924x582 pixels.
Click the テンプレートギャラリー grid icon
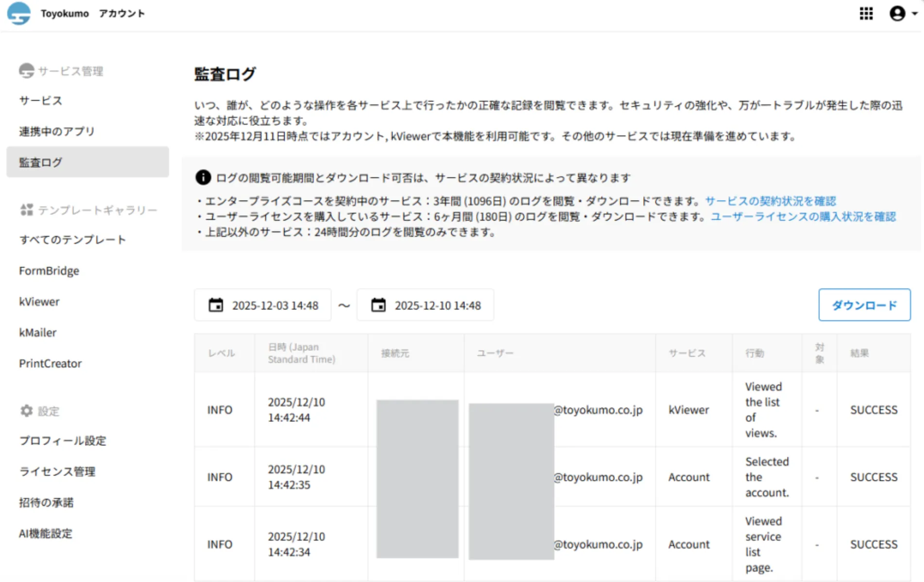click(28, 210)
